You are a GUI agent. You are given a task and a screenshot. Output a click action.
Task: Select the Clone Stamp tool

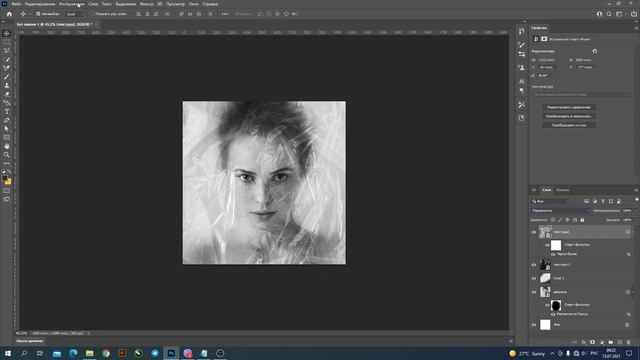(7, 85)
